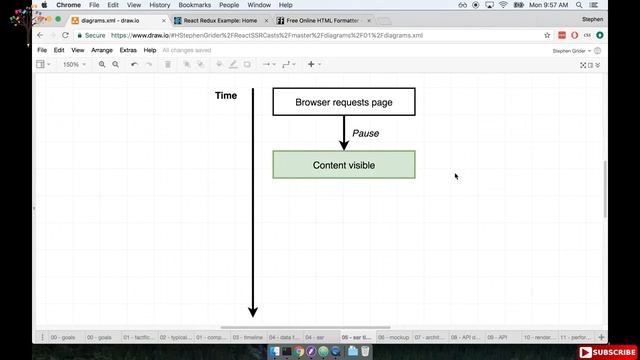Open the 10 - render page tab
Screen dimensions: 640x360
click(539, 337)
